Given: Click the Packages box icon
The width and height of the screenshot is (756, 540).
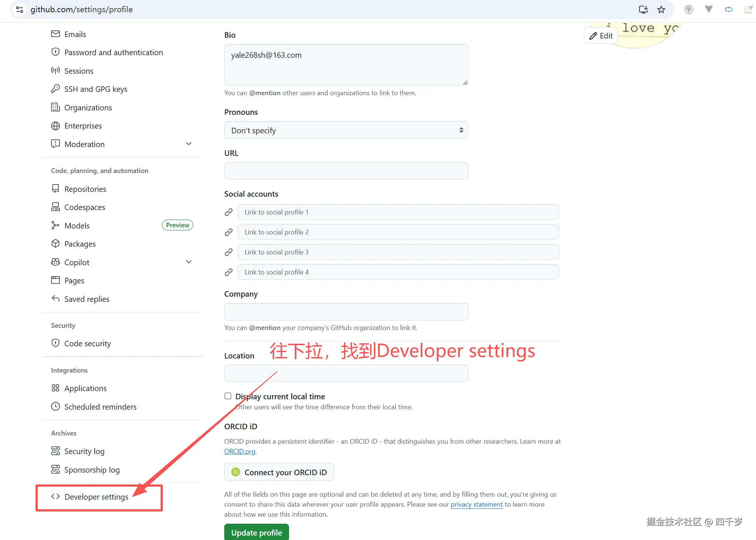Looking at the screenshot, I should (x=55, y=244).
